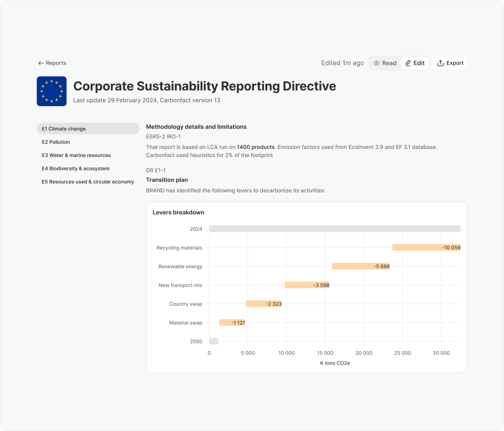Click the 'DR E1-1' reference
Viewport: 504px width, 431px height.
(x=156, y=170)
